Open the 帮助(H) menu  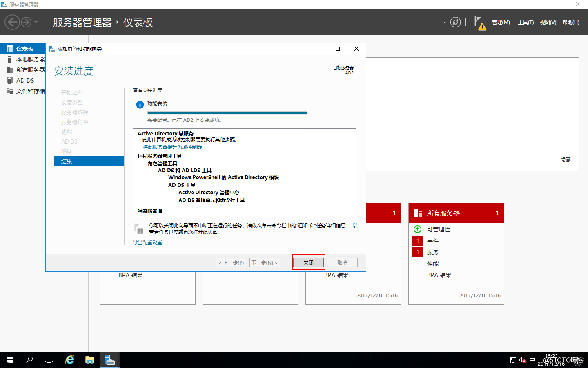(571, 22)
